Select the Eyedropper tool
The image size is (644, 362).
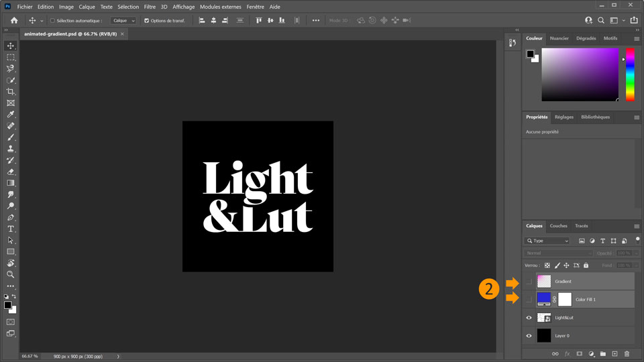tap(11, 115)
